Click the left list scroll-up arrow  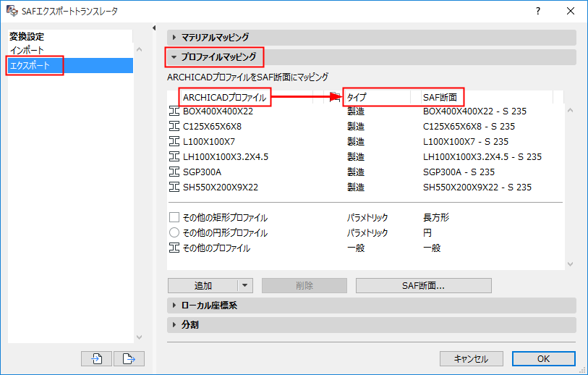(139, 49)
